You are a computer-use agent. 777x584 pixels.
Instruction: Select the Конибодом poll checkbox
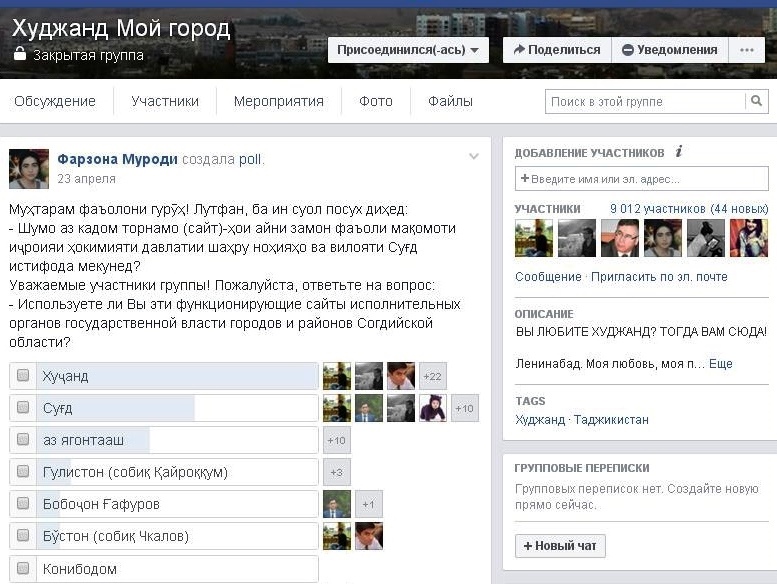tap(23, 568)
